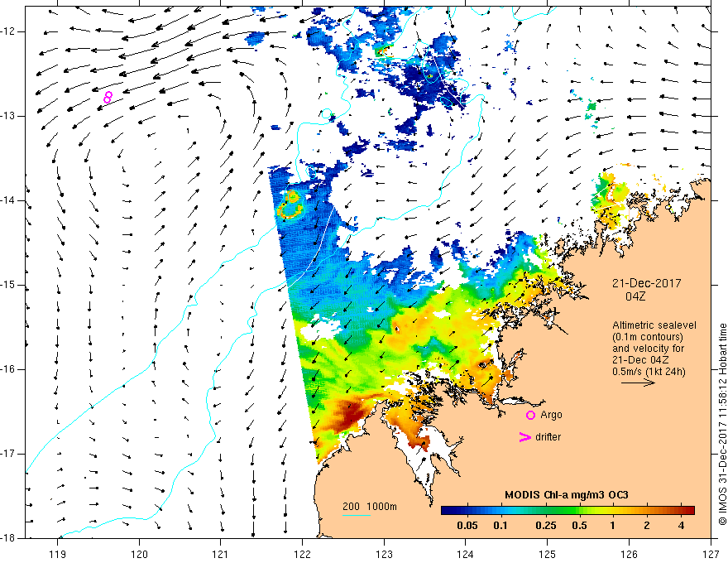Click the -18 latitude axis label
The height and width of the screenshot is (563, 728).
tap(7, 538)
